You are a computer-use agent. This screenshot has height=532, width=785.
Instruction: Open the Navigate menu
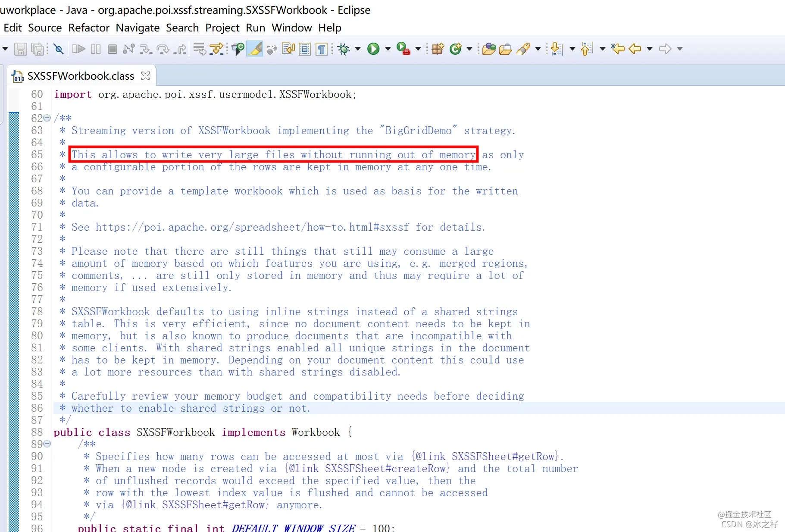click(x=138, y=28)
